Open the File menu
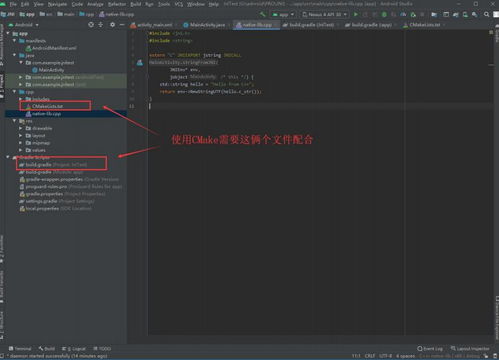 pos(13,4)
